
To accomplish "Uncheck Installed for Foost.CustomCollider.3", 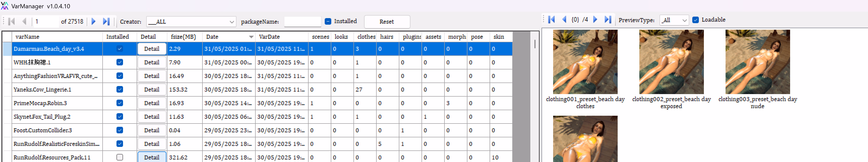I will tap(119, 130).
